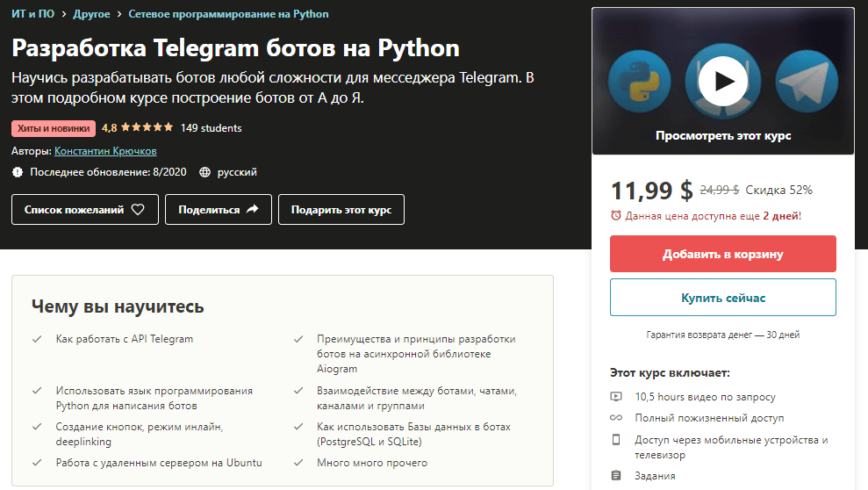Click 'Подарить этот курс' button
The width and height of the screenshot is (868, 490).
(341, 209)
